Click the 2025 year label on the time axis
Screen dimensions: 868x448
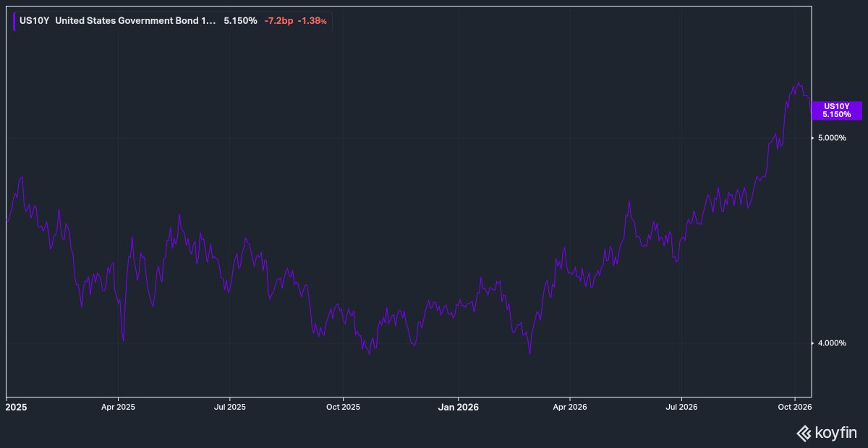(x=15, y=407)
